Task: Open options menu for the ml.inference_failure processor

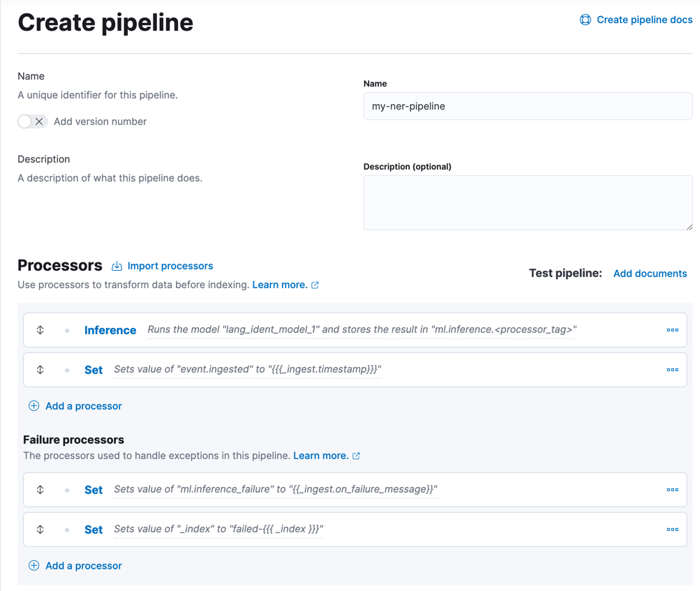Action: pos(672,490)
